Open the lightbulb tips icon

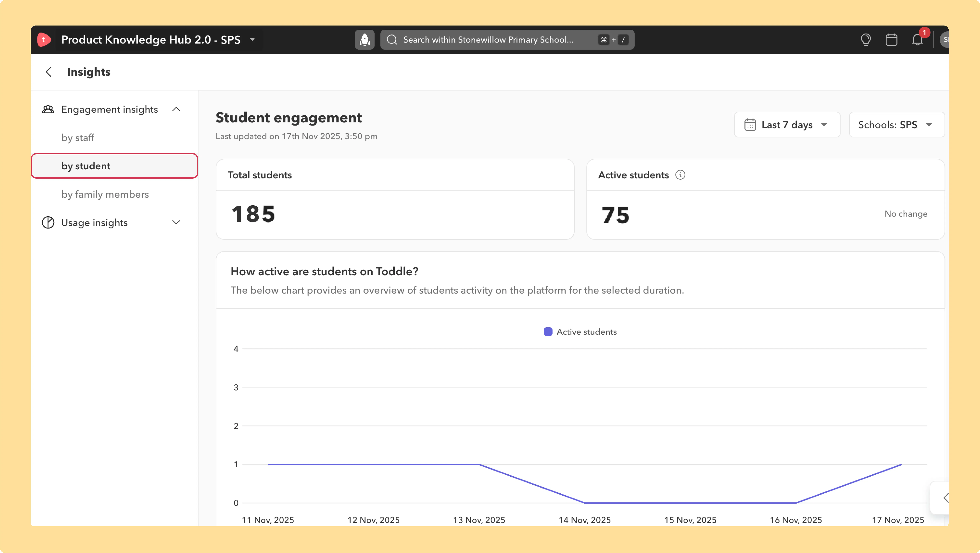coord(866,40)
